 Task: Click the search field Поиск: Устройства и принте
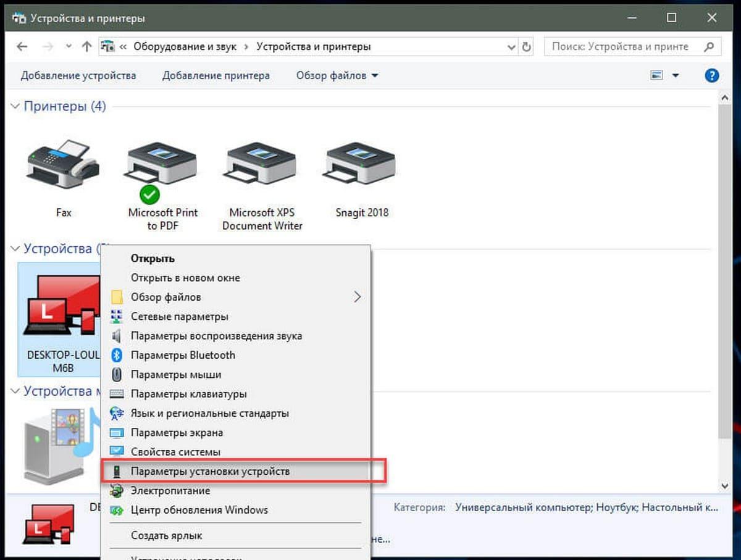point(633,46)
